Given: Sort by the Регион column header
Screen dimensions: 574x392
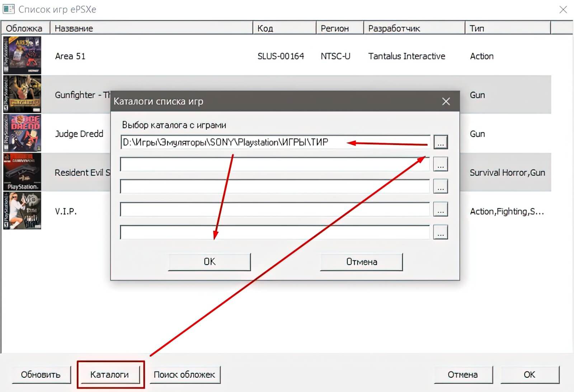Looking at the screenshot, I should (340, 28).
